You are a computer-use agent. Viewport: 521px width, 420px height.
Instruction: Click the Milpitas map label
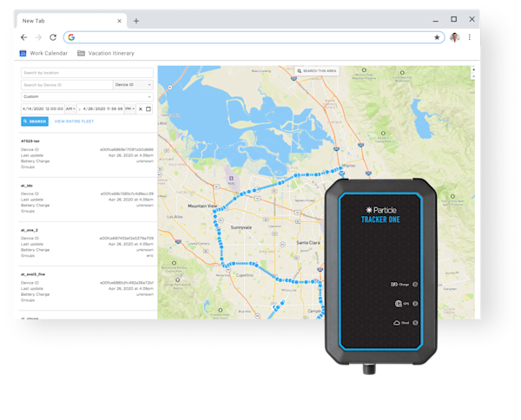coord(348,166)
